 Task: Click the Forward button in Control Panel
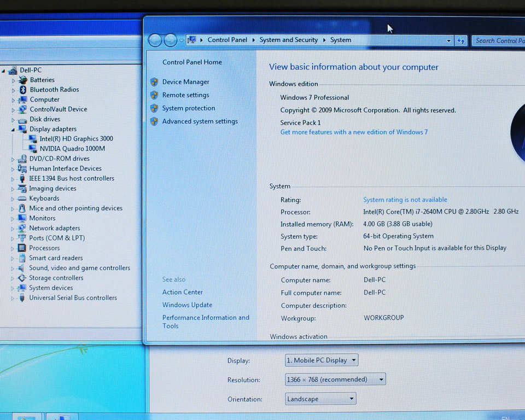click(171, 40)
